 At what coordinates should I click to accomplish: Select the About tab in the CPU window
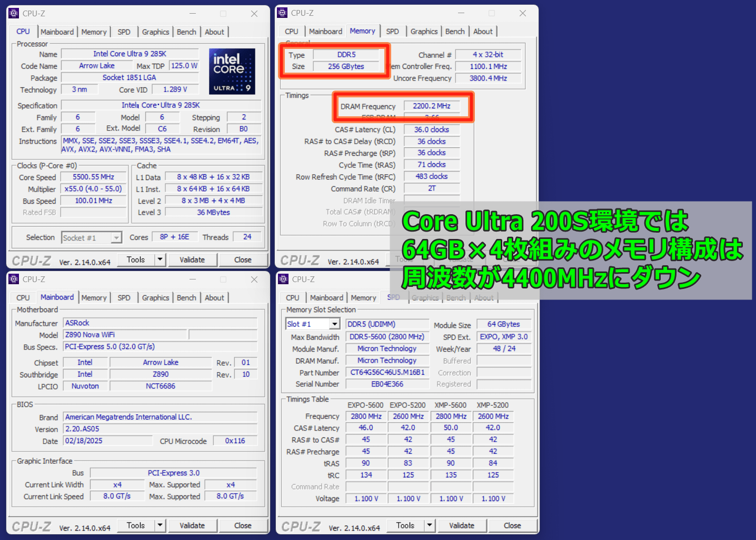point(215,32)
